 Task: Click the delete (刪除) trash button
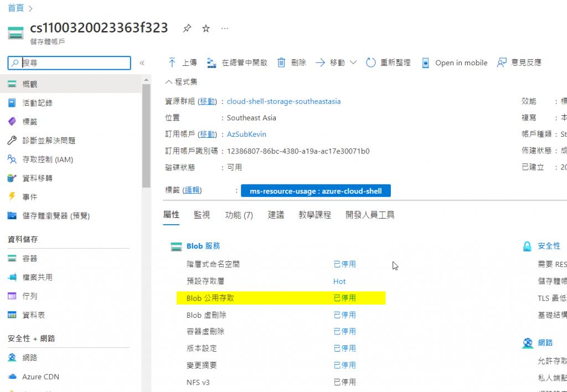(x=291, y=63)
